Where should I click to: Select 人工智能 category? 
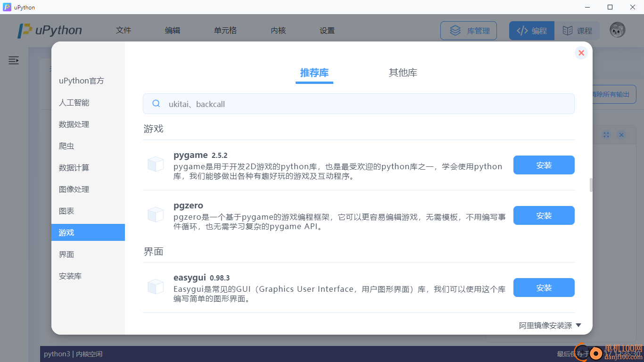(88, 102)
